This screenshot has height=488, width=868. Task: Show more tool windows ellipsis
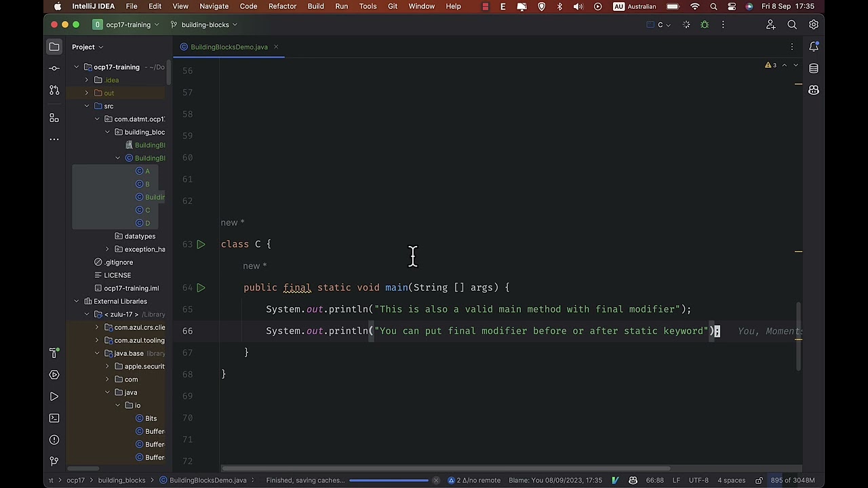[54, 139]
